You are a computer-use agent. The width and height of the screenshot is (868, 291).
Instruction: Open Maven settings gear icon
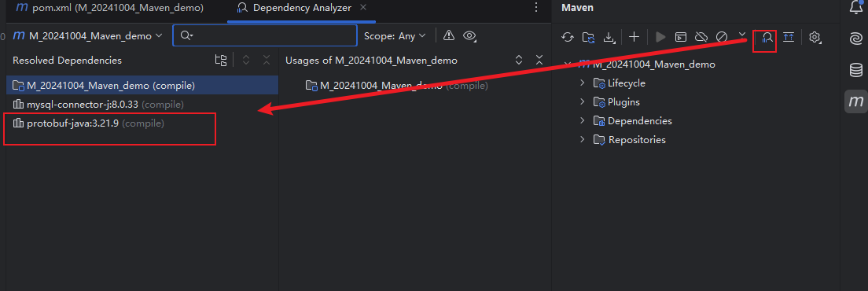pos(815,37)
